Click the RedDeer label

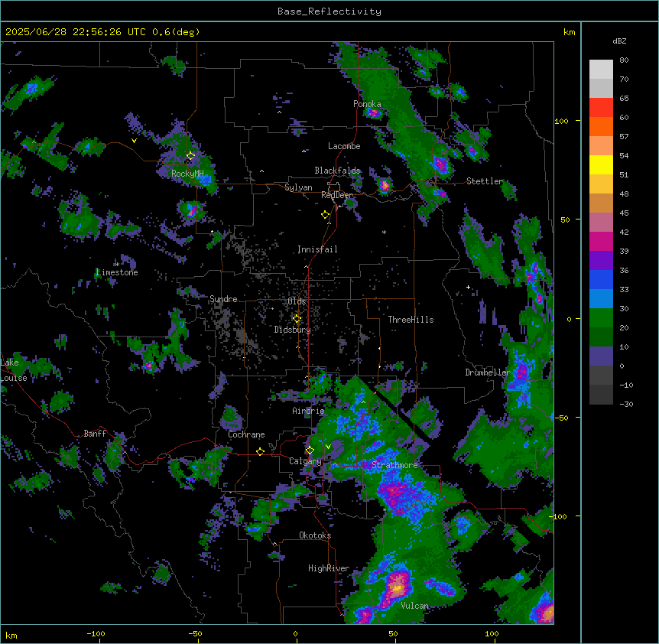pyautogui.click(x=337, y=195)
